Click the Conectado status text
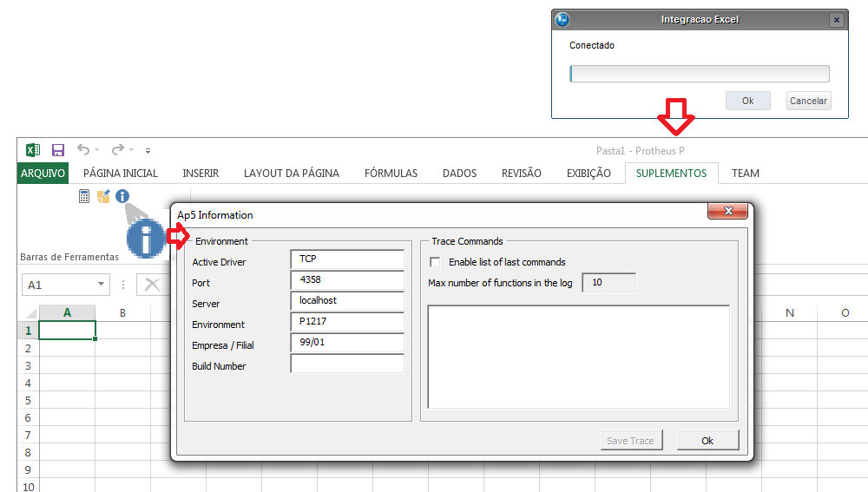This screenshot has height=492, width=868. pyautogui.click(x=592, y=45)
